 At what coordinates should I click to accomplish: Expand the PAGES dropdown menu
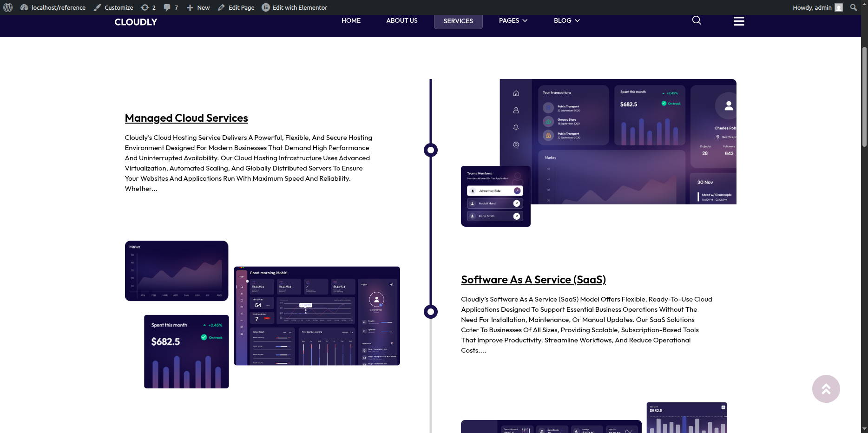point(513,20)
